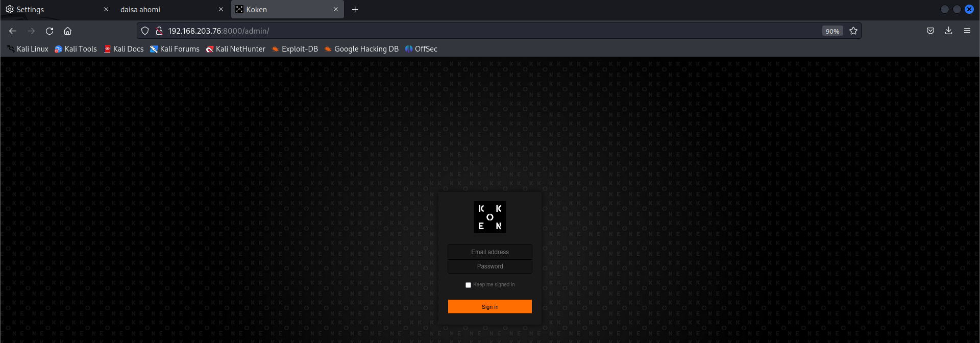The width and height of the screenshot is (980, 343).
Task: Close the Settings tab
Action: [x=106, y=10]
